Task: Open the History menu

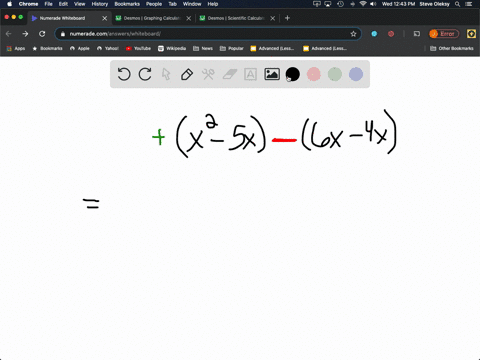Action: (x=100, y=4)
